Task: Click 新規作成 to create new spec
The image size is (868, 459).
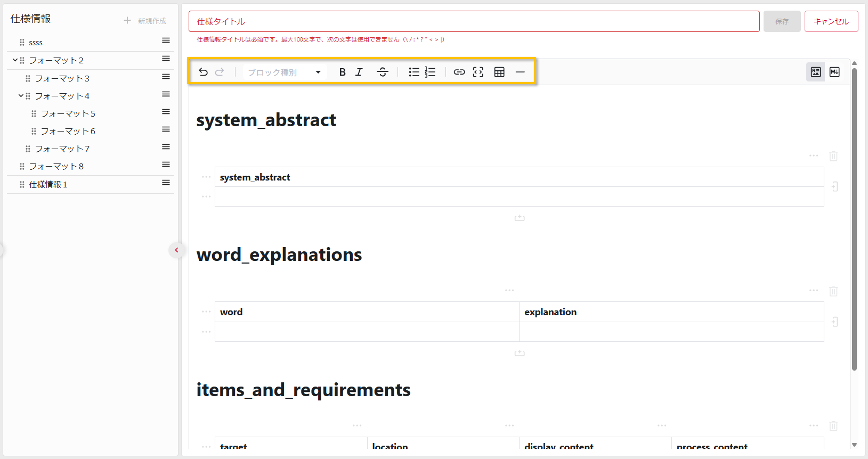Action: (145, 21)
